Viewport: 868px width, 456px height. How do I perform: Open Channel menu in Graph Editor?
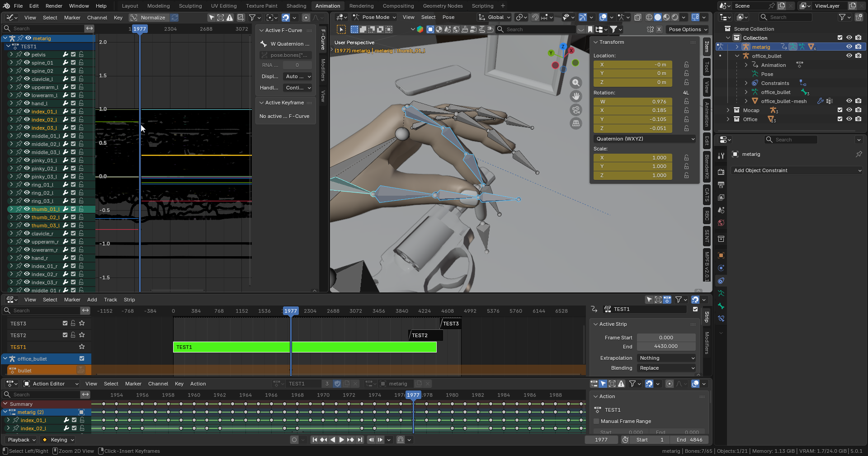click(x=97, y=18)
